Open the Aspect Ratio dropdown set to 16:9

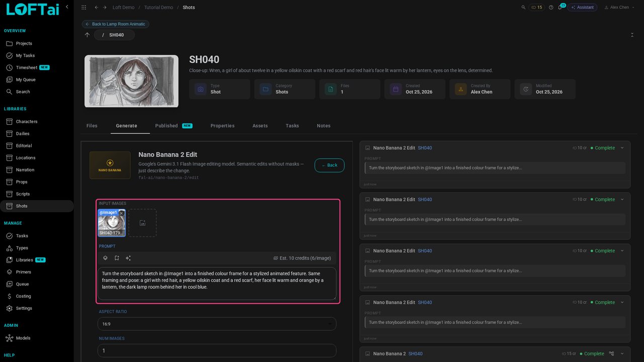coord(217,324)
